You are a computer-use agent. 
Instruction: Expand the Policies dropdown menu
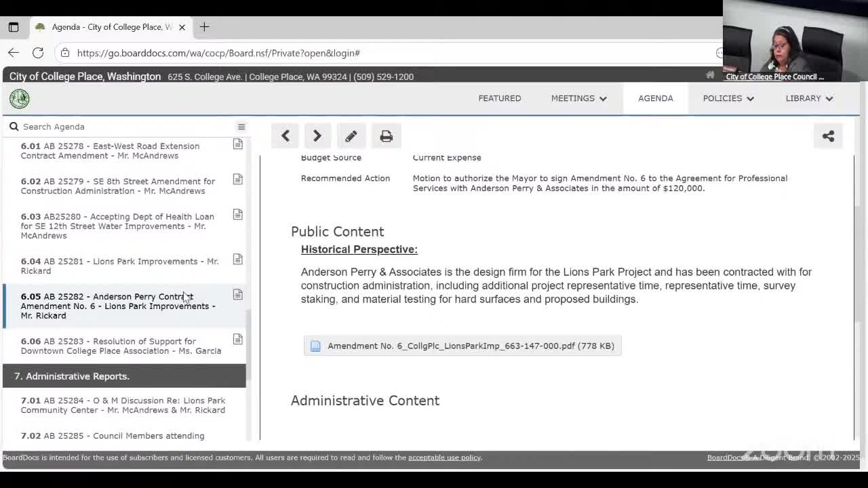pos(728,98)
